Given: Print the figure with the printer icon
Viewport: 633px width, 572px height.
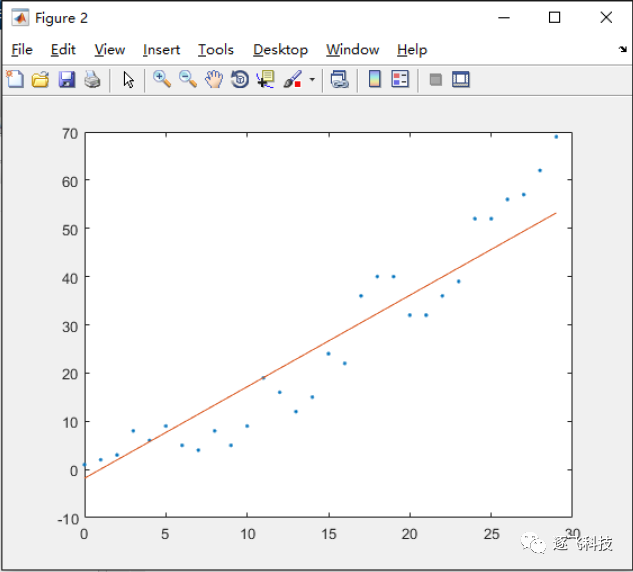Looking at the screenshot, I should [92, 79].
